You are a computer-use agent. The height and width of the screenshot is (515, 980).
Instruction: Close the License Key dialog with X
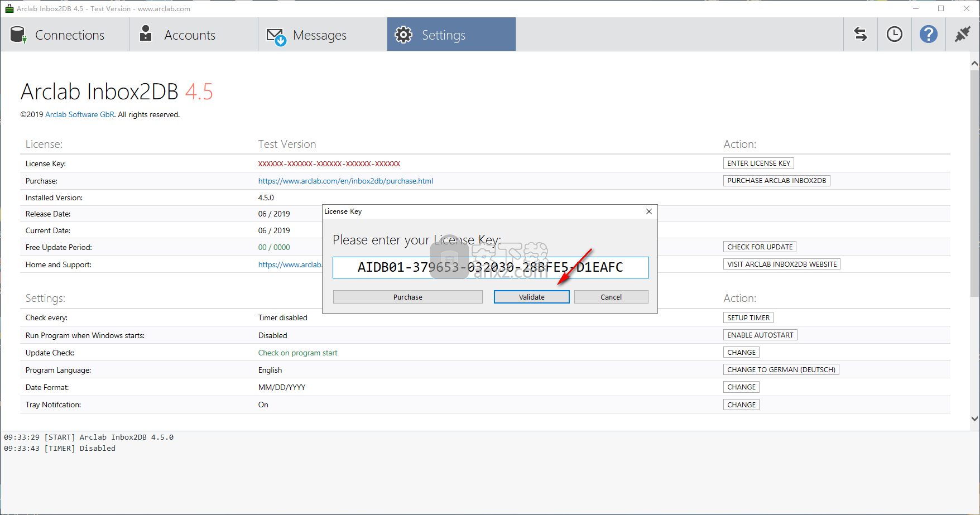[649, 211]
